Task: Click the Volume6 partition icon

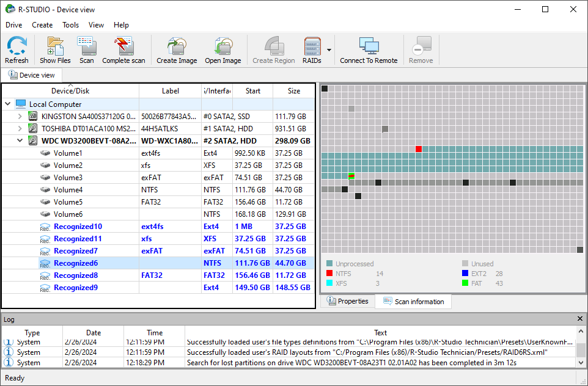Action: [45, 214]
